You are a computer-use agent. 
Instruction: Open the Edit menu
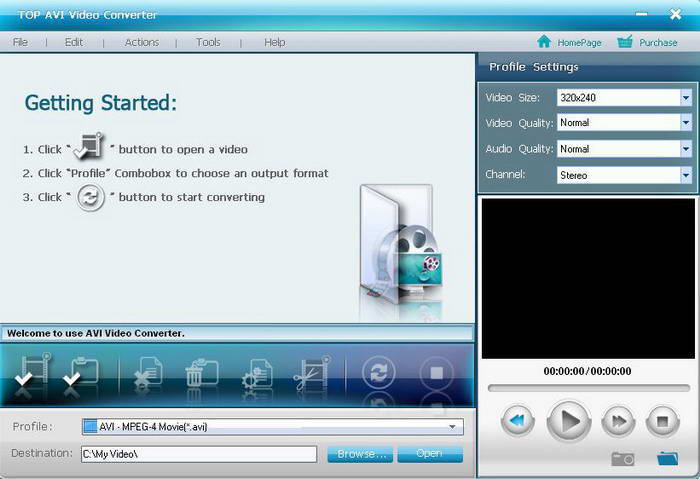coord(74,42)
